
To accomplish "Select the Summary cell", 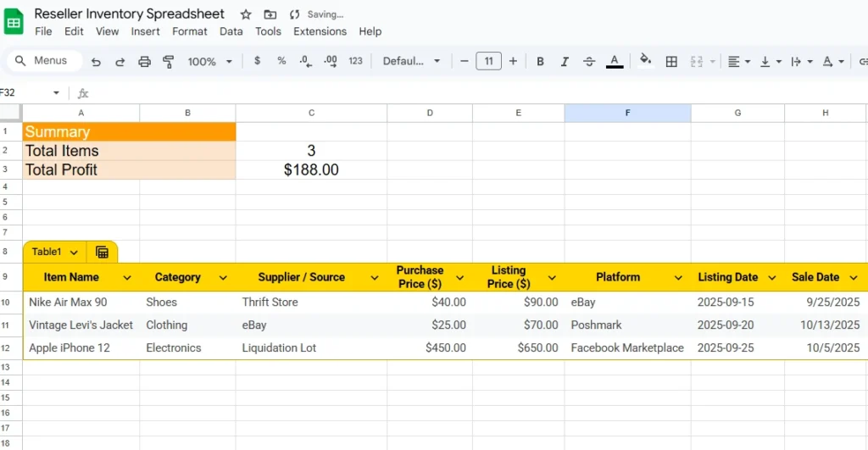I will click(x=129, y=131).
